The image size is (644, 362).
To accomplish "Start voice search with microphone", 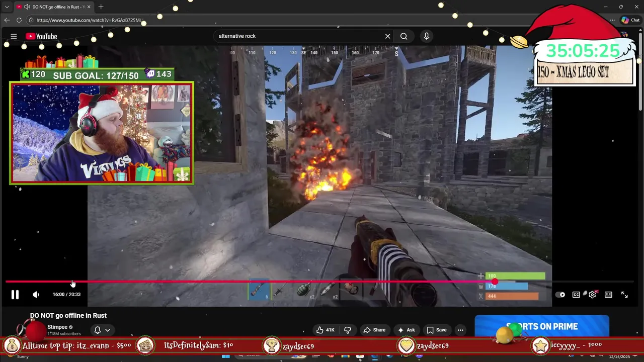I will (426, 36).
